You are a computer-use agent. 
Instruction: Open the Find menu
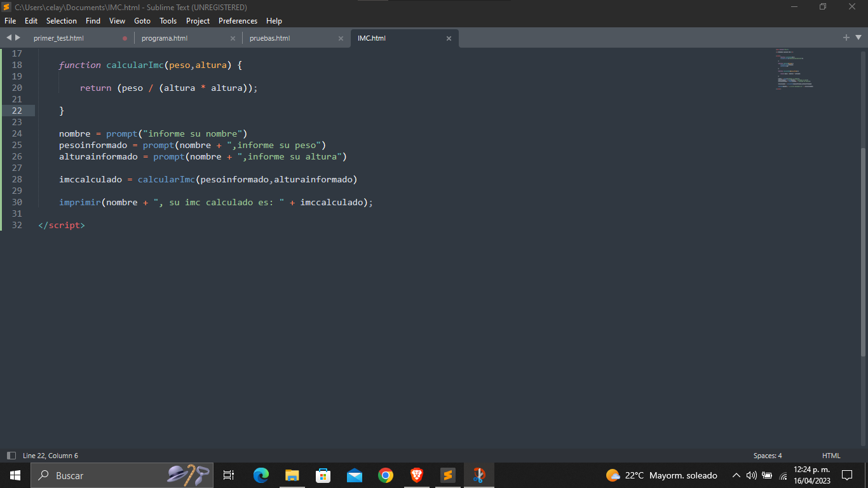pyautogui.click(x=93, y=21)
